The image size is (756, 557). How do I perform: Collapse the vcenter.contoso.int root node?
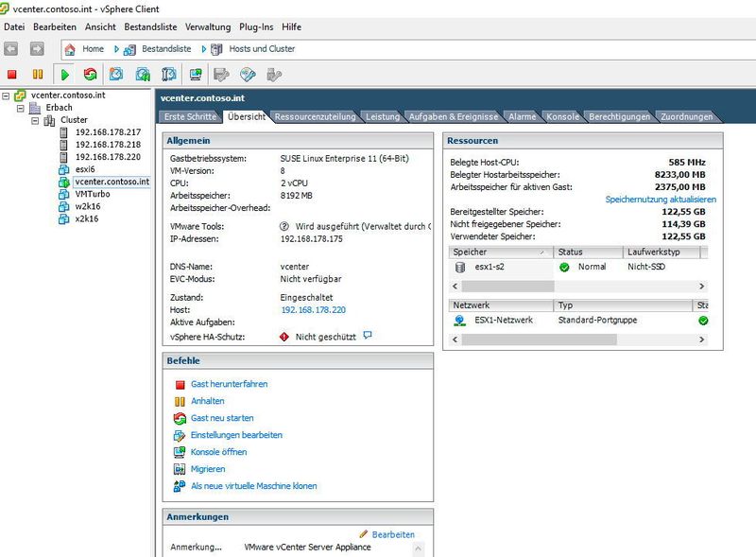coord(7,95)
